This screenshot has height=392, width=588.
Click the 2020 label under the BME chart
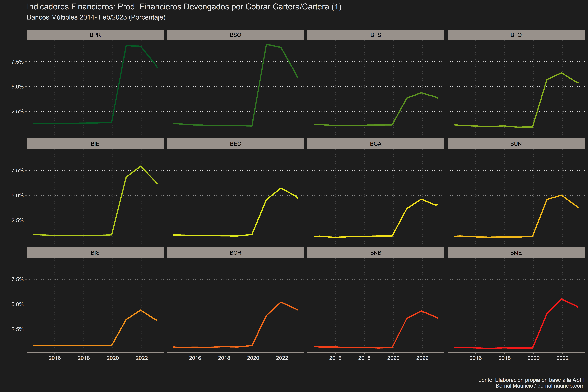click(534, 358)
